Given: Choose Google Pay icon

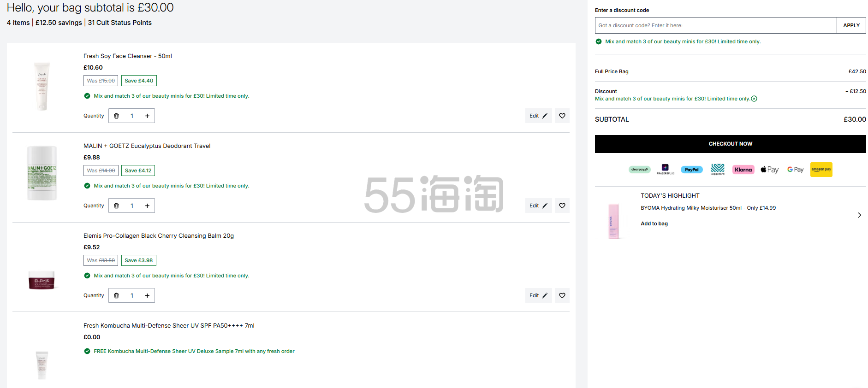Looking at the screenshot, I should point(795,170).
